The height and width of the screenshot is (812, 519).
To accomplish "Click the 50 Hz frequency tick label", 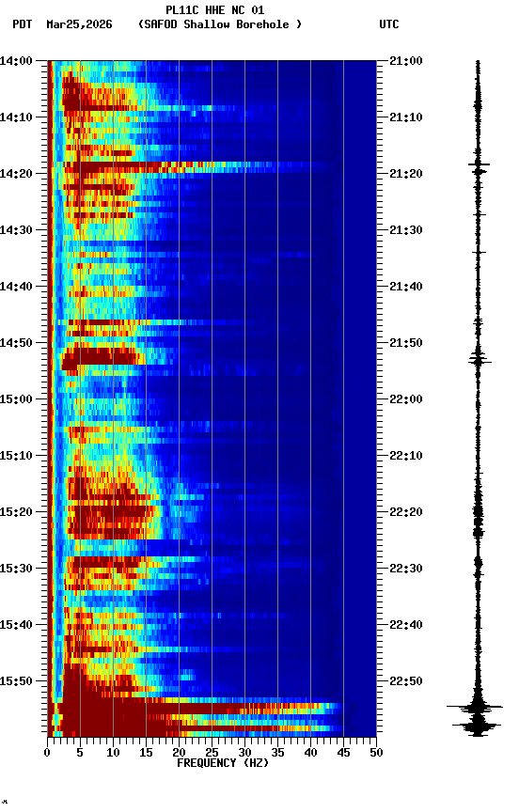I will [377, 753].
